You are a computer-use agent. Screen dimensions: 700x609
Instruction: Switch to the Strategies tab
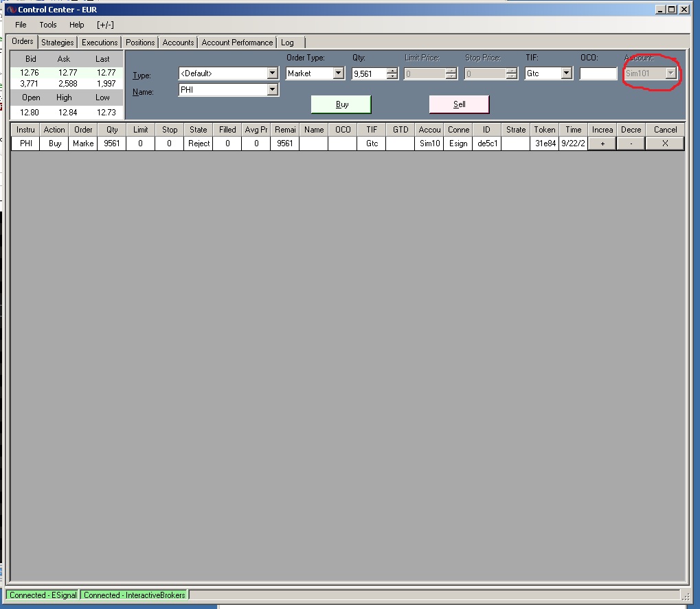pos(57,43)
